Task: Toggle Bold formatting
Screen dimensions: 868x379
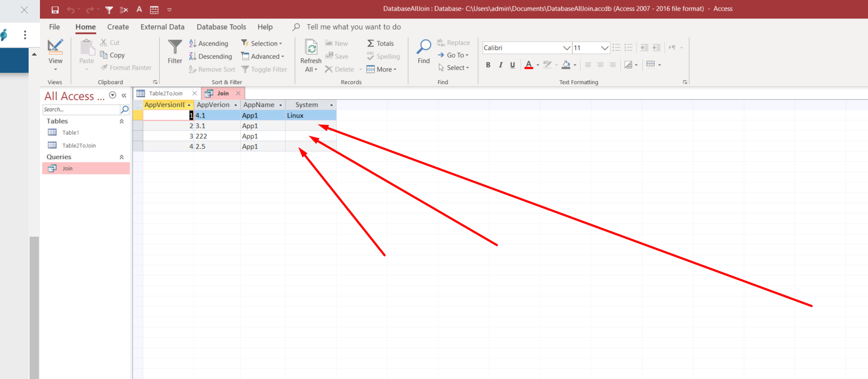Action: 489,65
